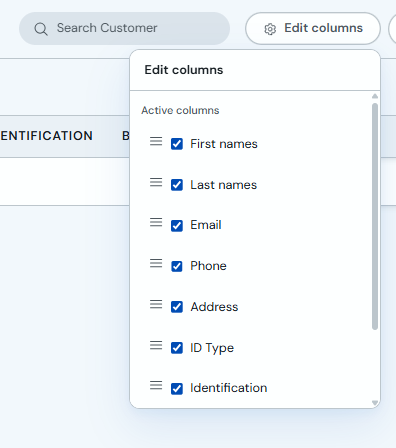
Task: Click the columns panel scrollbar thumb
Action: point(375,216)
